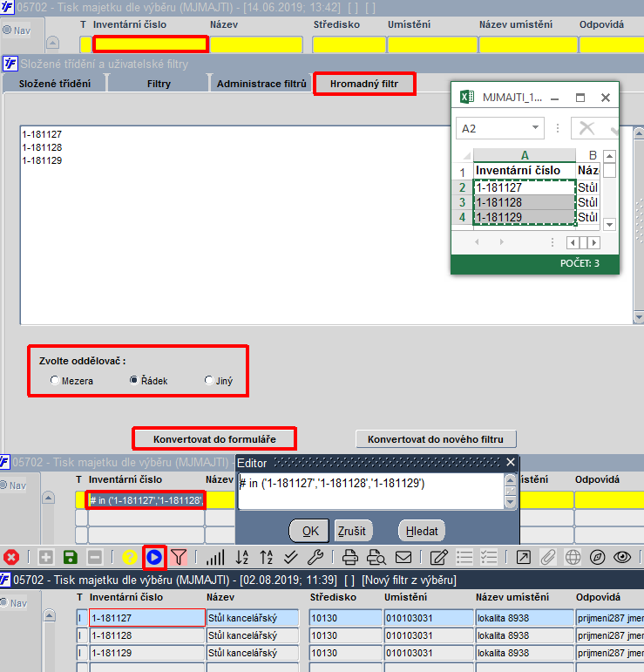Image resolution: width=644 pixels, height=672 pixels.
Task: Click the green save diskette icon
Action: coord(71,557)
